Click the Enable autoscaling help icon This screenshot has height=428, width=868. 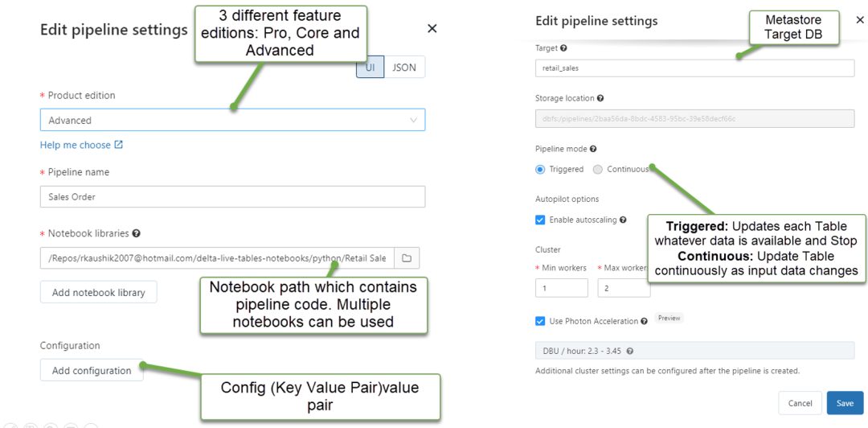(623, 220)
